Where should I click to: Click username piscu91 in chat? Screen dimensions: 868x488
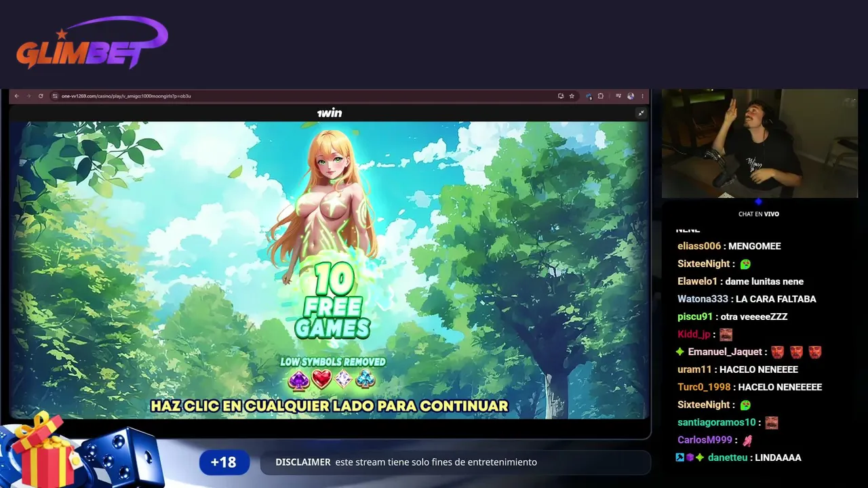(695, 317)
